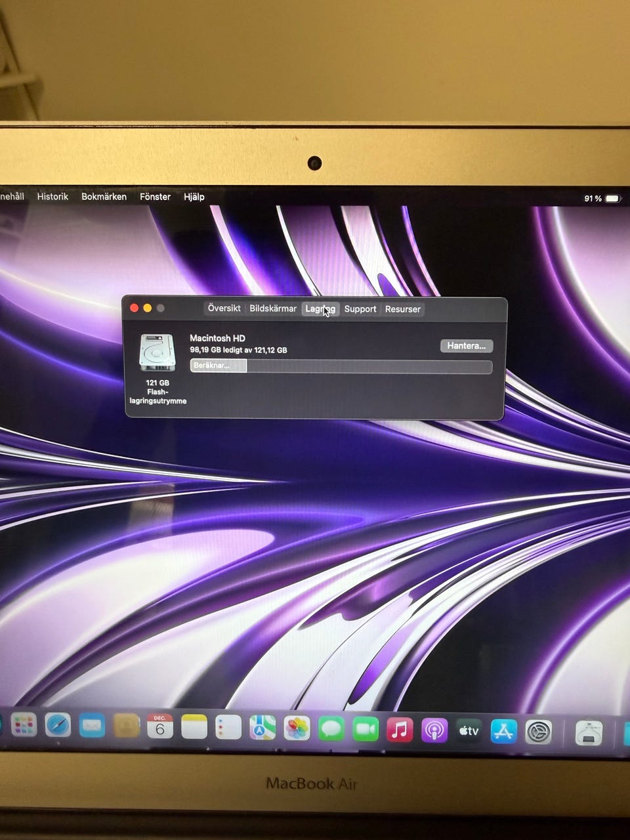The image size is (630, 840).
Task: Open the Resurser tab
Action: 403,309
